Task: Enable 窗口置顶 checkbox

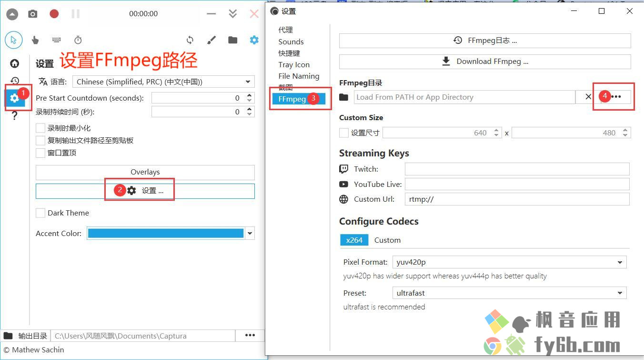Action: click(x=40, y=153)
